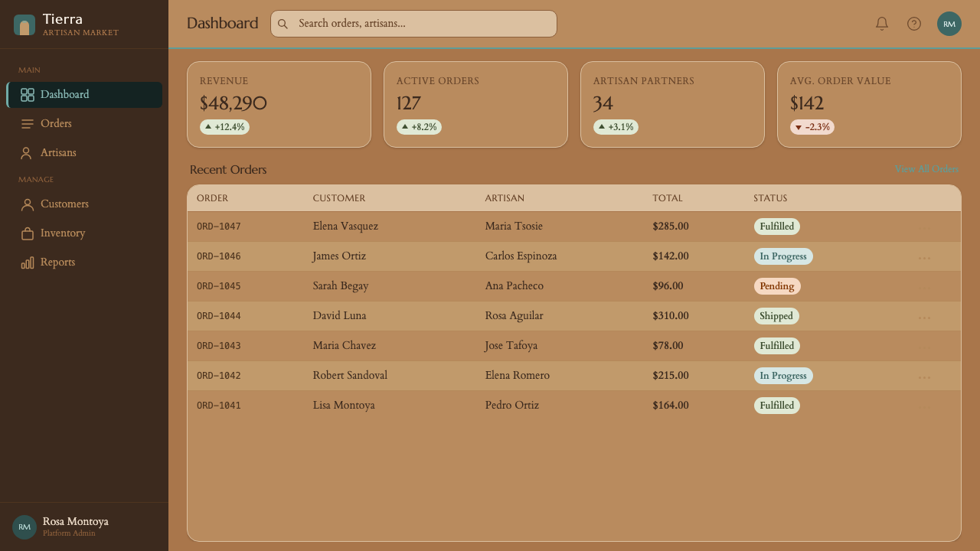Click the Active Orders 127 card

tap(475, 104)
